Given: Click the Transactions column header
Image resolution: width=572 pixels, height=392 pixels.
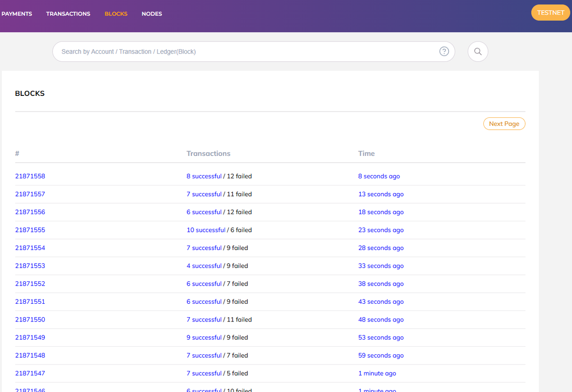Looking at the screenshot, I should tap(208, 154).
